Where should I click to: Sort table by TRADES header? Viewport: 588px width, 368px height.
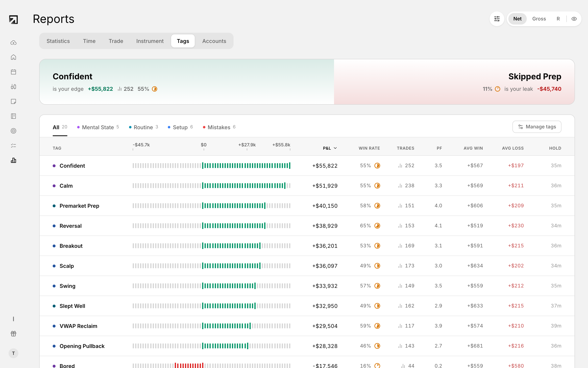[x=405, y=148]
